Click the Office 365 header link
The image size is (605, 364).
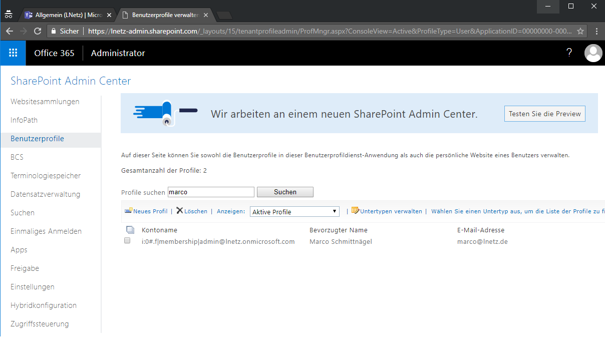pos(54,53)
